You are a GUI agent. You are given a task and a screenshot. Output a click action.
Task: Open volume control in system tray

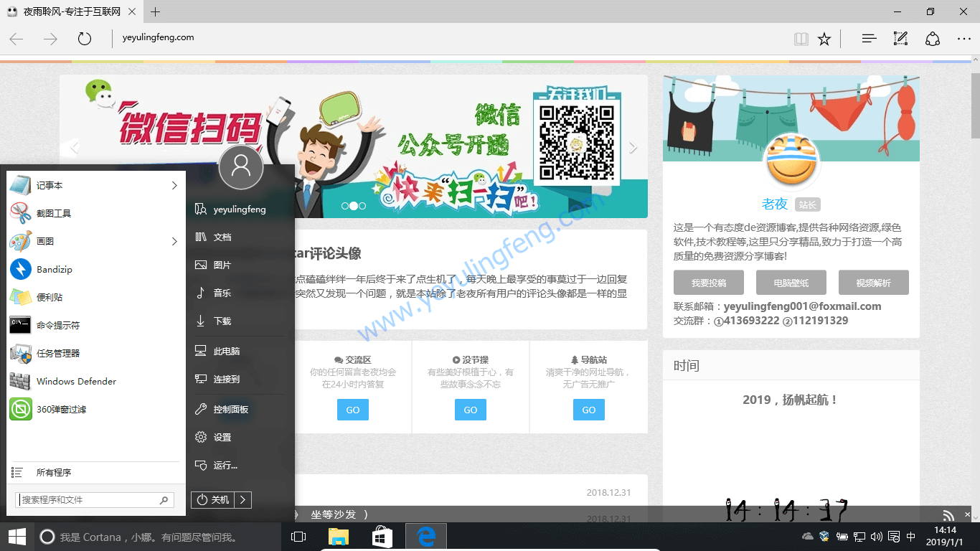[x=877, y=536]
